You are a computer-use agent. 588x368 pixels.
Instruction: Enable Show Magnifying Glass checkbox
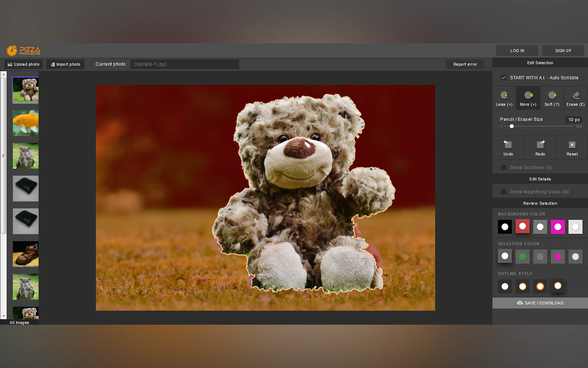[x=504, y=192]
